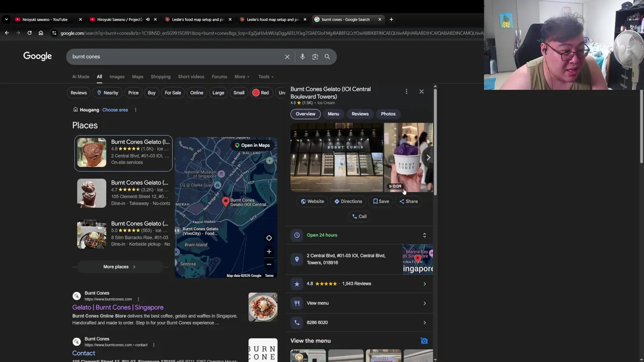Expand the Open 24 hours schedule
The image size is (644, 362).
click(360, 235)
